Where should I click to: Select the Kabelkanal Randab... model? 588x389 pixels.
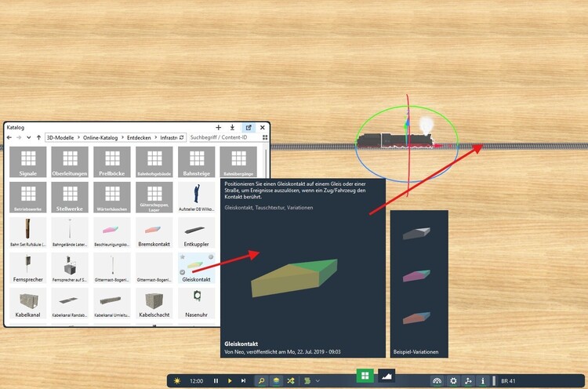[70, 303]
